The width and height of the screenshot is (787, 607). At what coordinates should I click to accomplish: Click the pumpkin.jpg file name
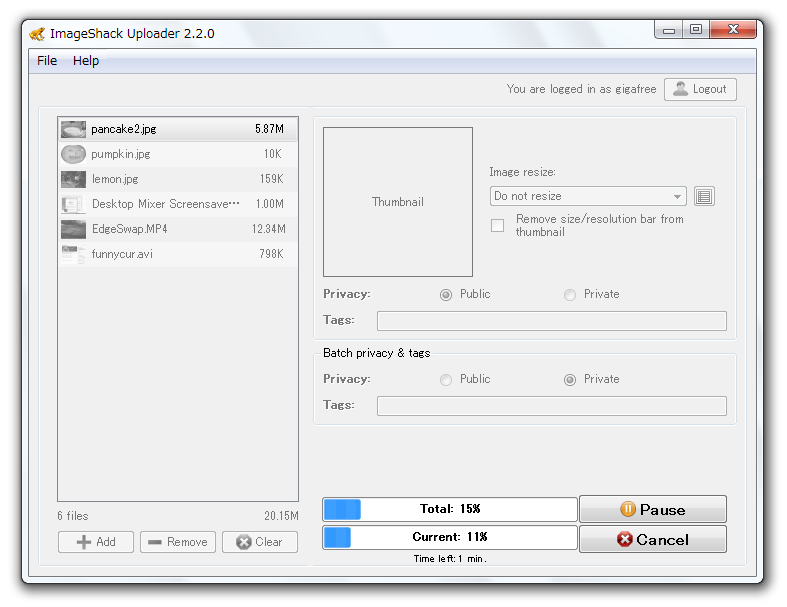tap(120, 154)
